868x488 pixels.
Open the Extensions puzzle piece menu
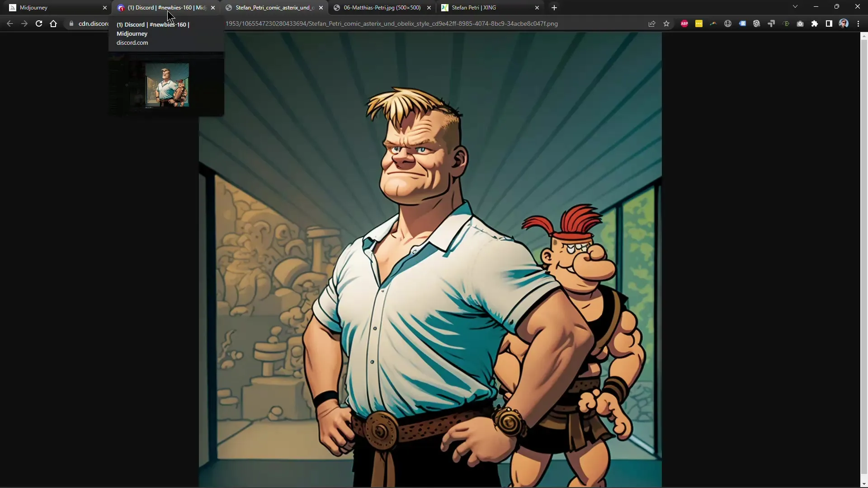click(x=815, y=23)
